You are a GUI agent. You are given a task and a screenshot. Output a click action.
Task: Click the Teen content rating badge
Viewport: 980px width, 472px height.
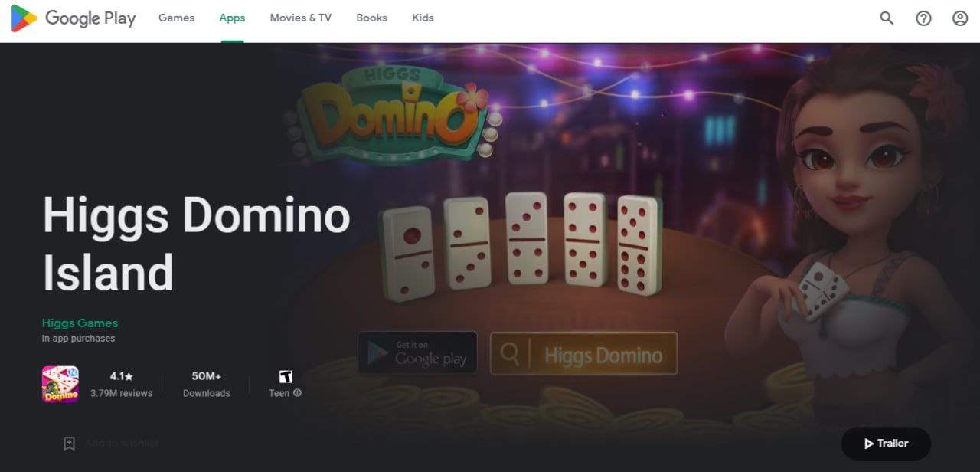click(x=285, y=376)
